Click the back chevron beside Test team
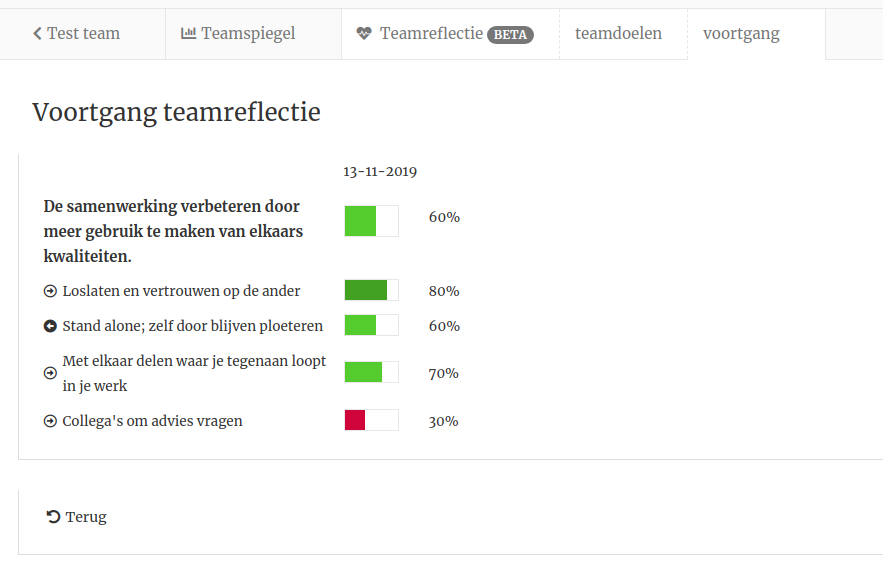883x582 pixels. [x=37, y=34]
